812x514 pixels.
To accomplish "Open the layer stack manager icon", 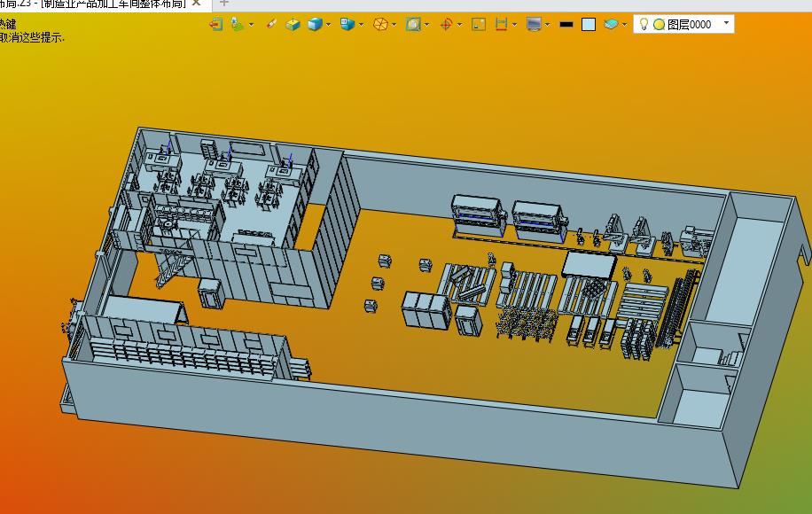I will coord(611,24).
